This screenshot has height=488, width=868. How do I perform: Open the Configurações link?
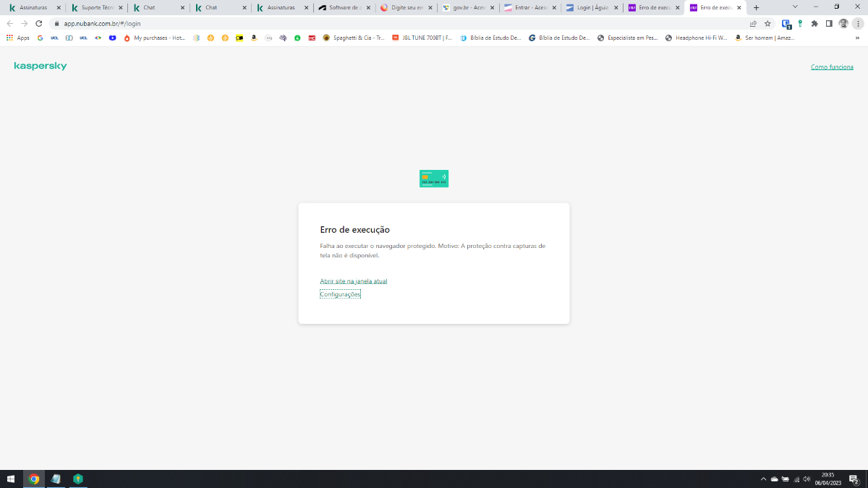click(340, 294)
